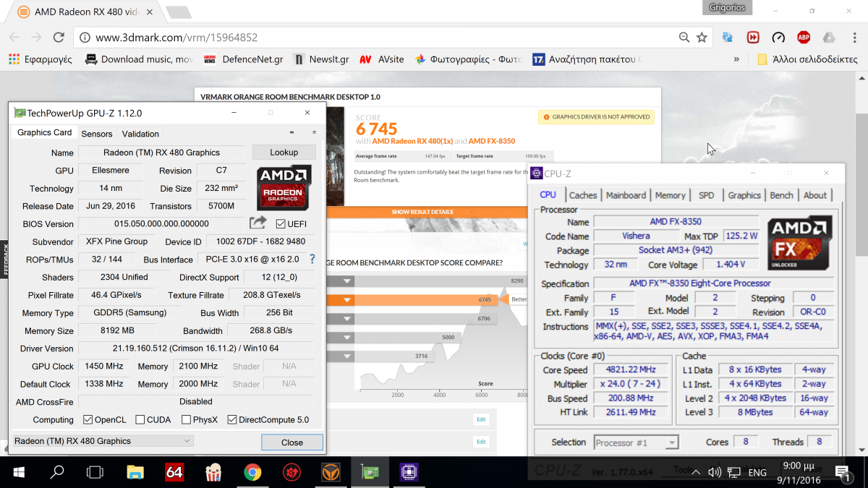
Task: Open the Memory tab in CPU-Z
Action: tap(671, 195)
